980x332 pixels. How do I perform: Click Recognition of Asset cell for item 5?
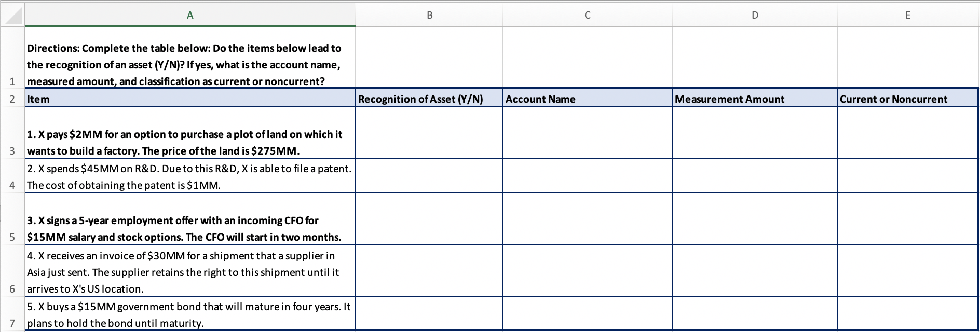point(429,314)
